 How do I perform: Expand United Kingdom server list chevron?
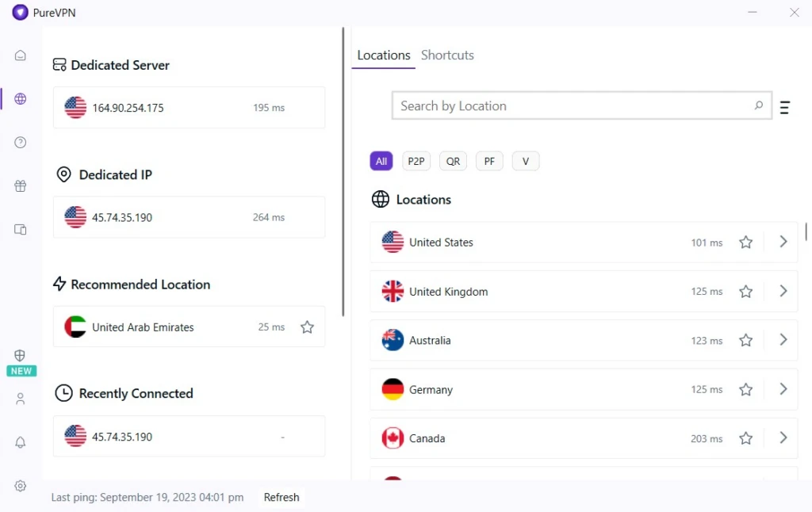(783, 291)
